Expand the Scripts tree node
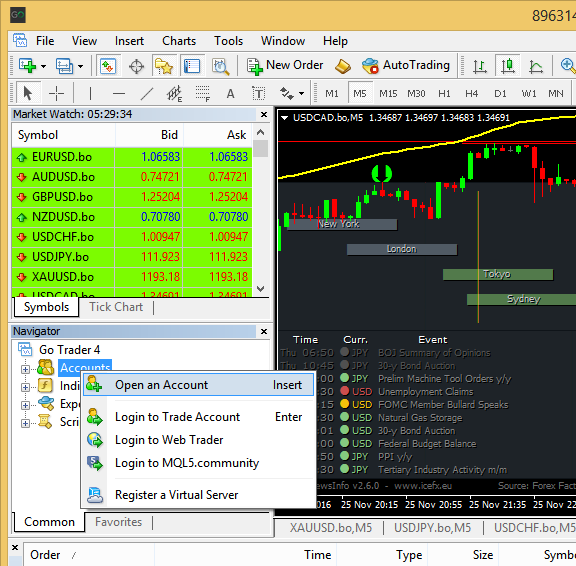Screen dimensions: 576x566 (x=25, y=423)
